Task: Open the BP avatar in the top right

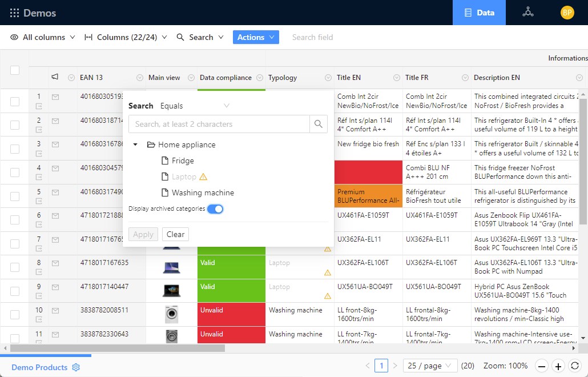Action: coord(567,11)
